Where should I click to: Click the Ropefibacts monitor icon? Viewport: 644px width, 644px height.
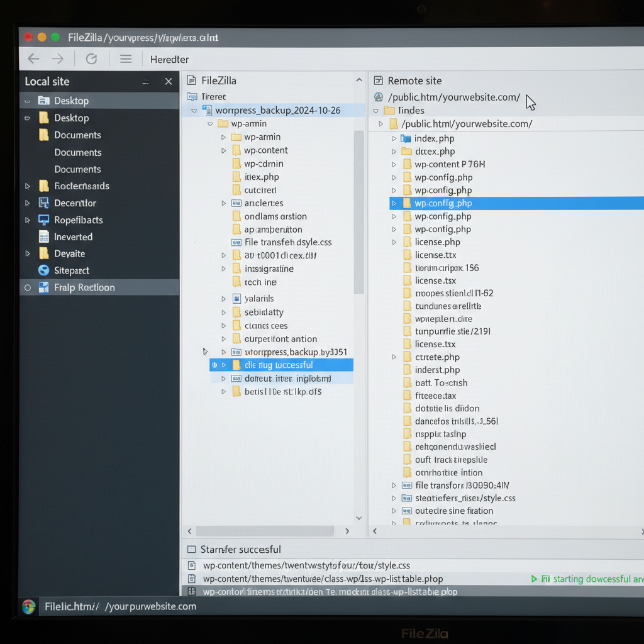(43, 219)
